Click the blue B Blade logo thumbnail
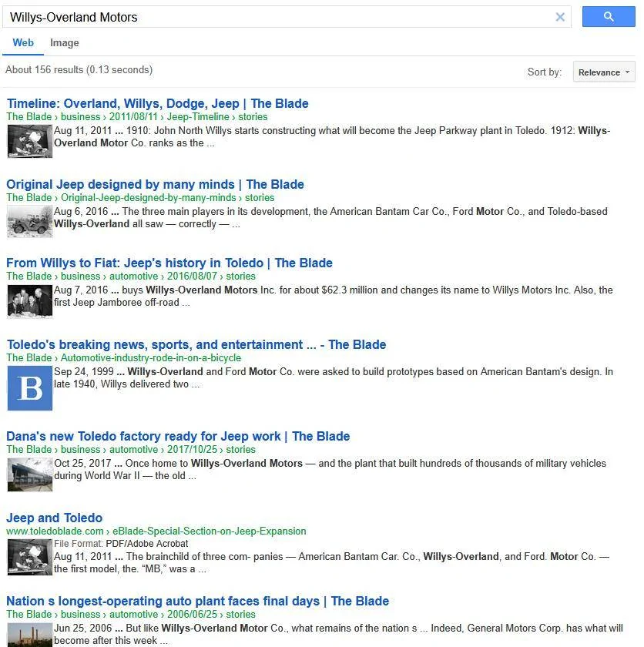 tap(30, 388)
